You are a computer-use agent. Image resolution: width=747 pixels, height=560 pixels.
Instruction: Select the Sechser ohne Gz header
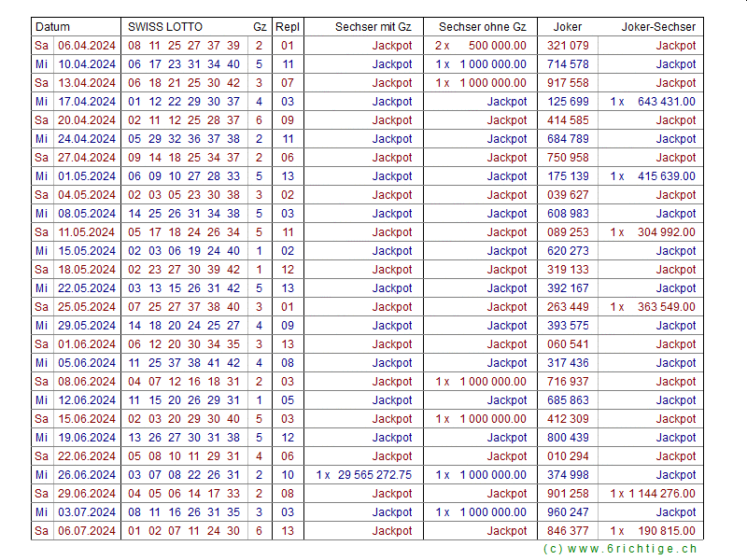482,27
